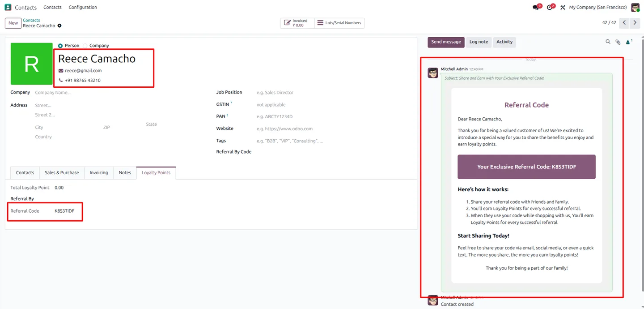Switch to the Contacts tab in the form
Screen dimensions: 644x309
[x=25, y=173]
